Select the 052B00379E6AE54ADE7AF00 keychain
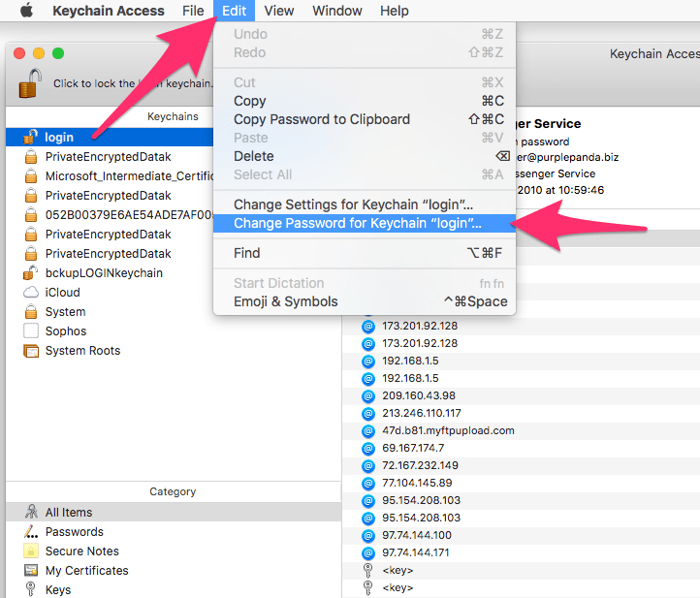The width and height of the screenshot is (700, 598). point(110,214)
